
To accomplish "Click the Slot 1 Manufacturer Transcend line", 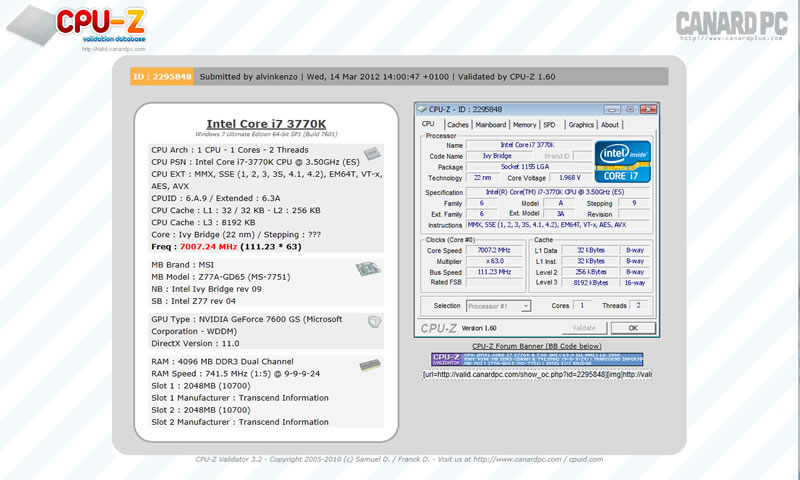I will coord(240,397).
